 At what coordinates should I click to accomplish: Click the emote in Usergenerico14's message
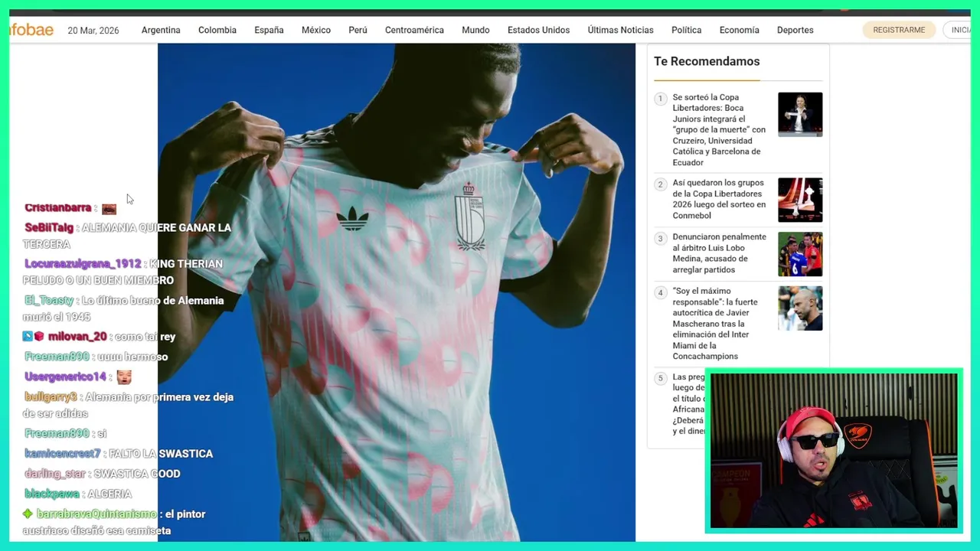coord(123,377)
